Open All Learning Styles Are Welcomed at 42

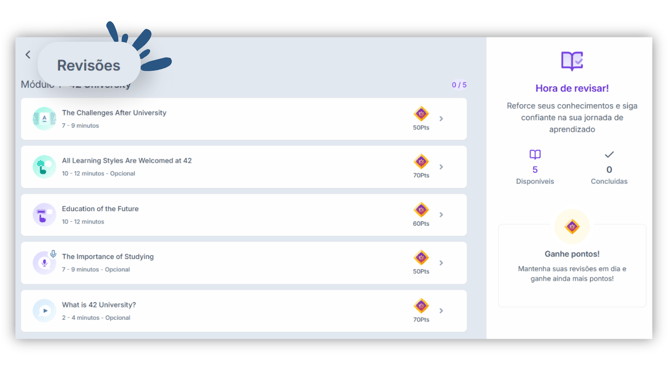244,167
